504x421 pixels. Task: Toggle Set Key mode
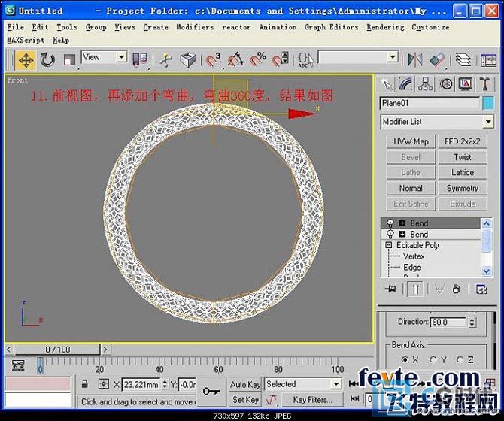click(245, 400)
